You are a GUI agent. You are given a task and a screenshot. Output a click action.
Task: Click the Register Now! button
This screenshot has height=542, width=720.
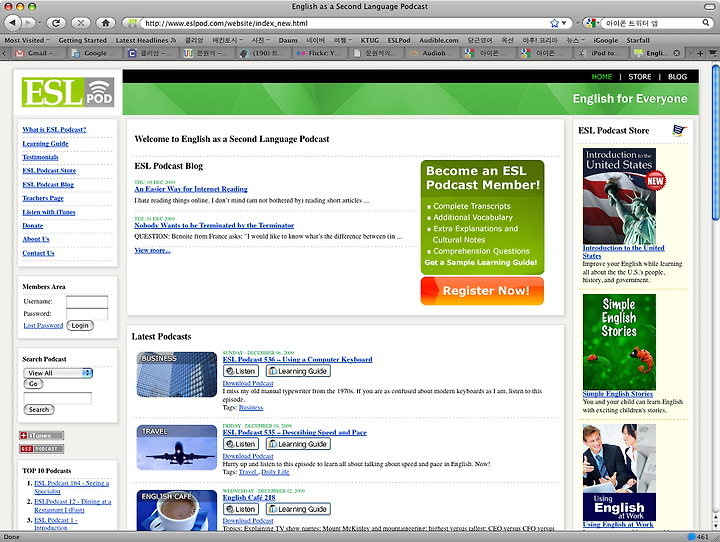482,291
